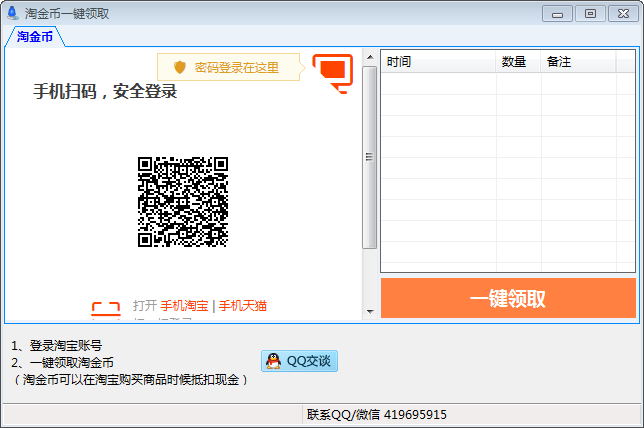Click the 联系QQ/微信 419695915 status bar text

click(x=377, y=415)
